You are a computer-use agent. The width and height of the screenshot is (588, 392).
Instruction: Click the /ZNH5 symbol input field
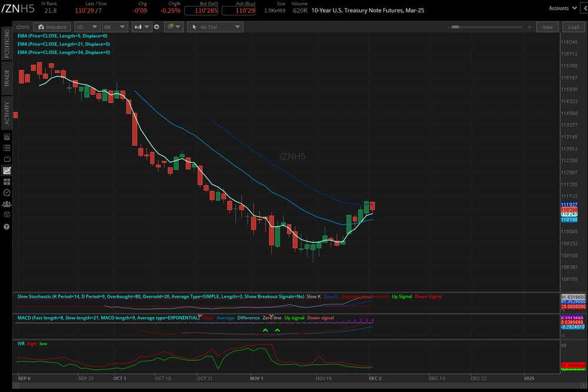click(22, 26)
